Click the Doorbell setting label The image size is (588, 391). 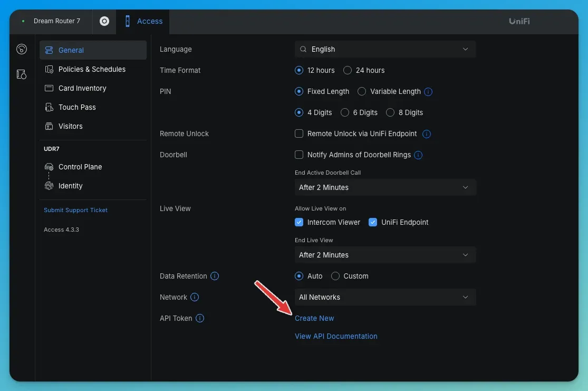point(173,155)
